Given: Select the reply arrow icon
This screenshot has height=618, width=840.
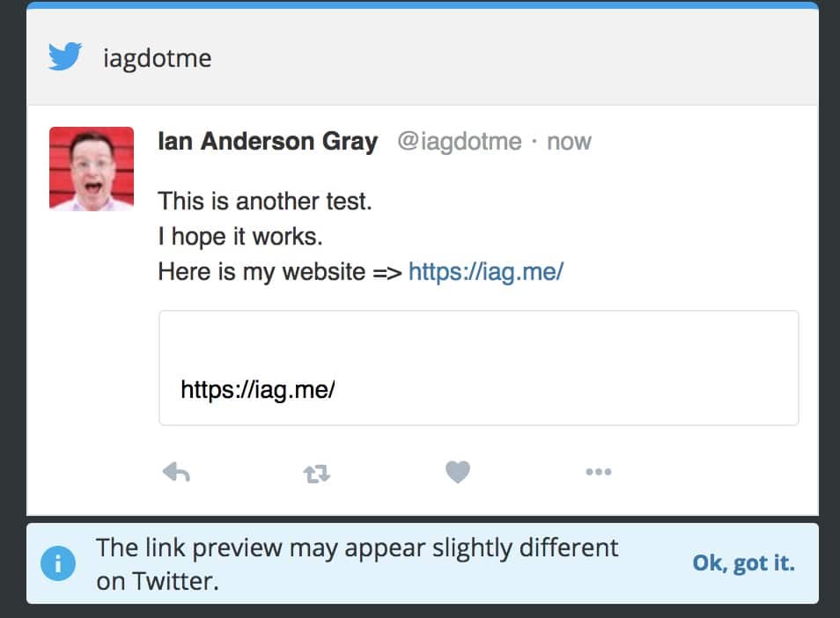Looking at the screenshot, I should click(176, 473).
